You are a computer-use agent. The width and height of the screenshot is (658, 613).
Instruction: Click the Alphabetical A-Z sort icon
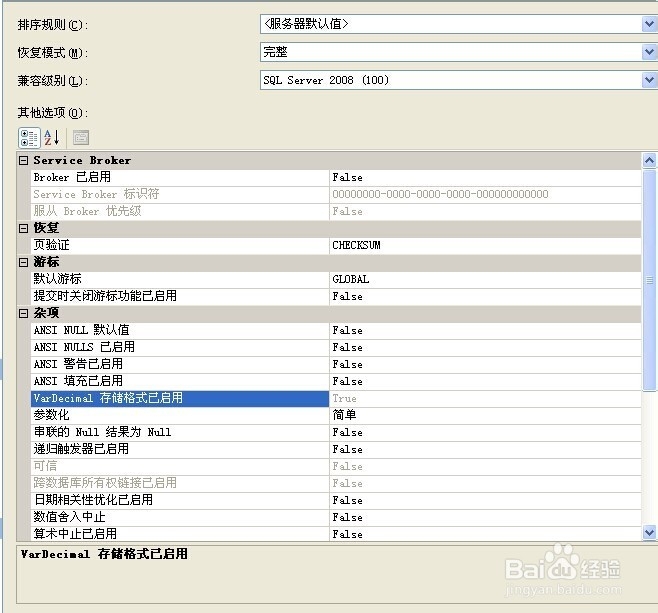click(52, 138)
